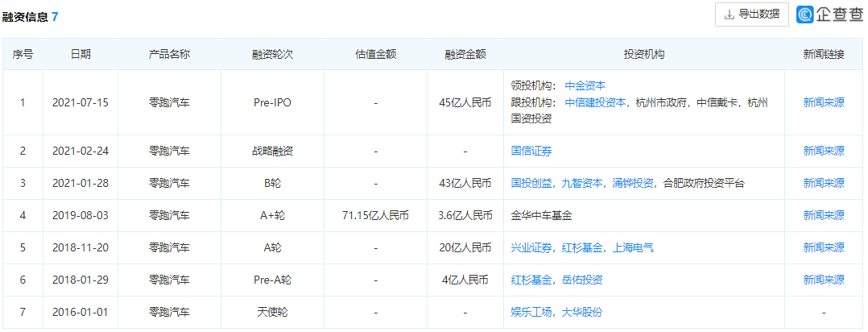
Task: Open investor link 娱乐工场
Action: 531,312
